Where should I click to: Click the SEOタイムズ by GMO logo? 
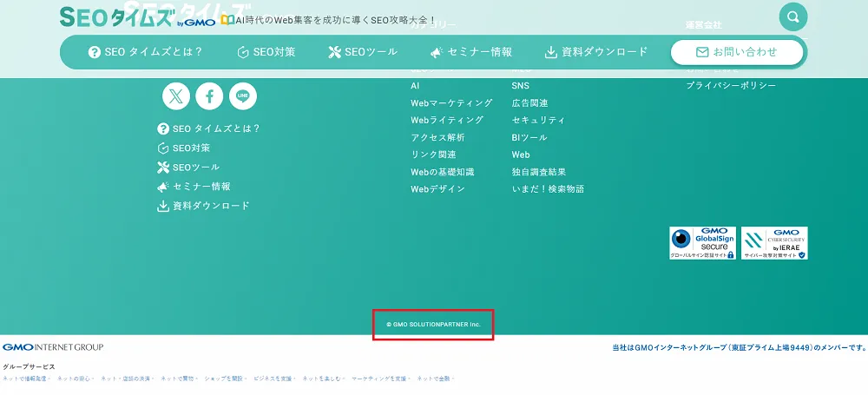tap(137, 17)
